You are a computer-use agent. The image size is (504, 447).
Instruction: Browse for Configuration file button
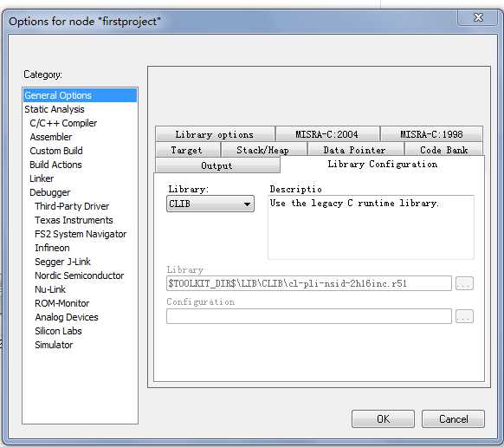pos(464,316)
